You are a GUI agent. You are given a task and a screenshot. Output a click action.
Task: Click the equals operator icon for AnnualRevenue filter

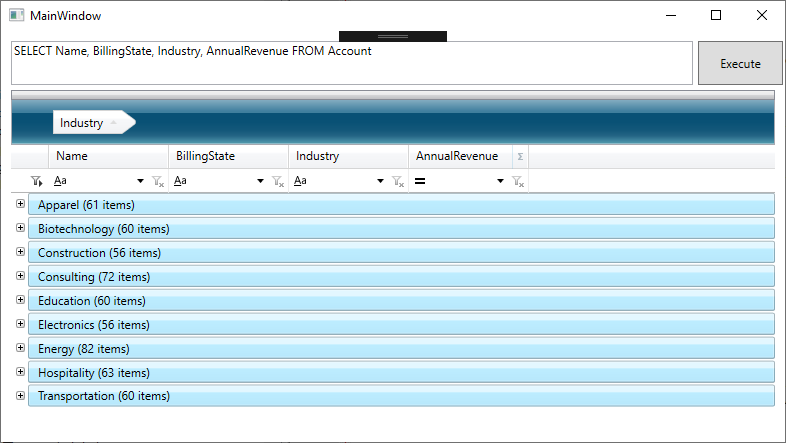pyautogui.click(x=421, y=182)
